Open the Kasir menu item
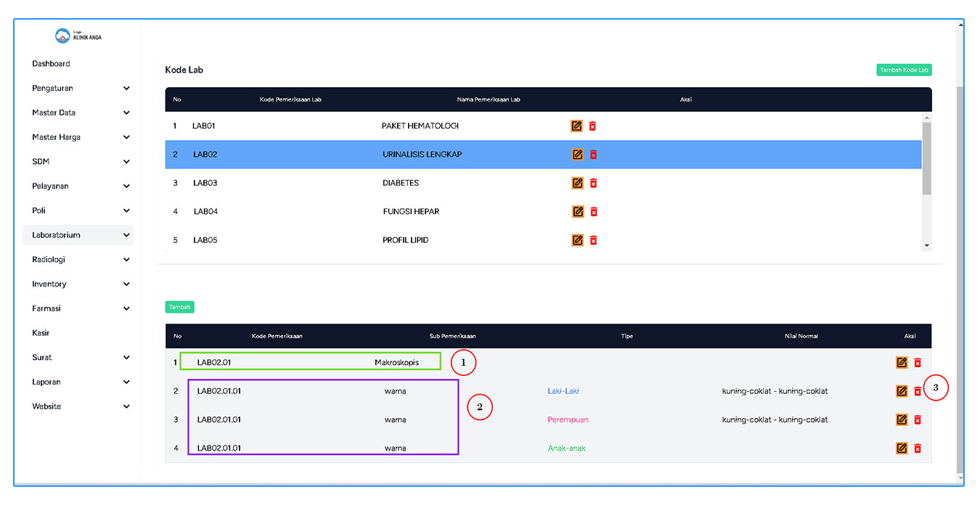 coord(41,333)
